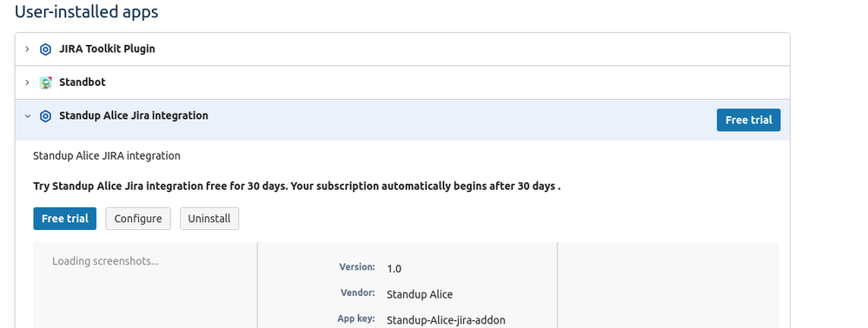Screen dimensions: 868x328
Task: Click the Standup-Alice-jira-addon app key value
Action: pyautogui.click(x=446, y=320)
